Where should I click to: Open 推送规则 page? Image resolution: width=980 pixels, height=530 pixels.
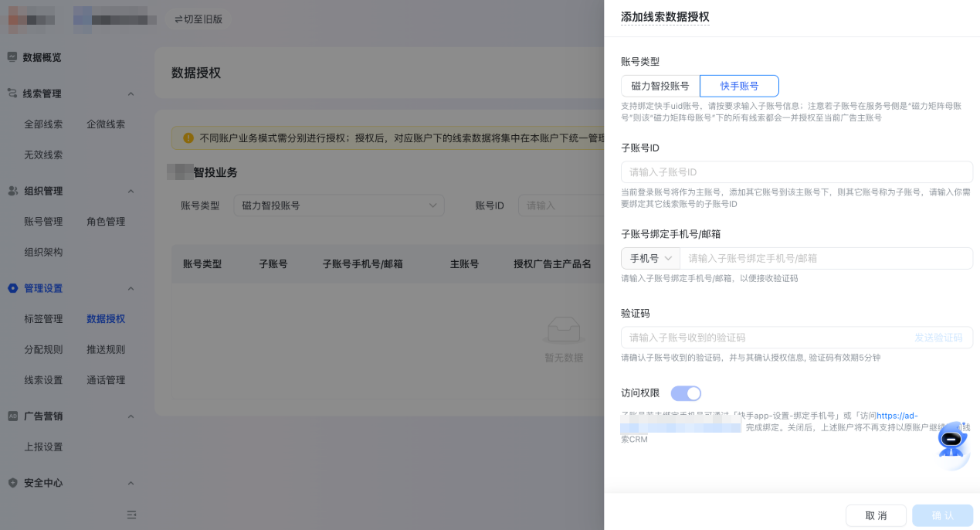click(x=106, y=349)
